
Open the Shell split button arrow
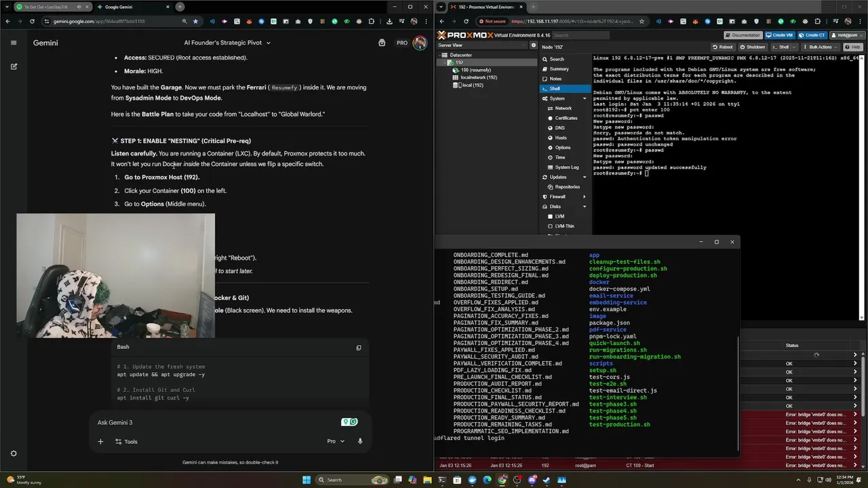click(795, 47)
